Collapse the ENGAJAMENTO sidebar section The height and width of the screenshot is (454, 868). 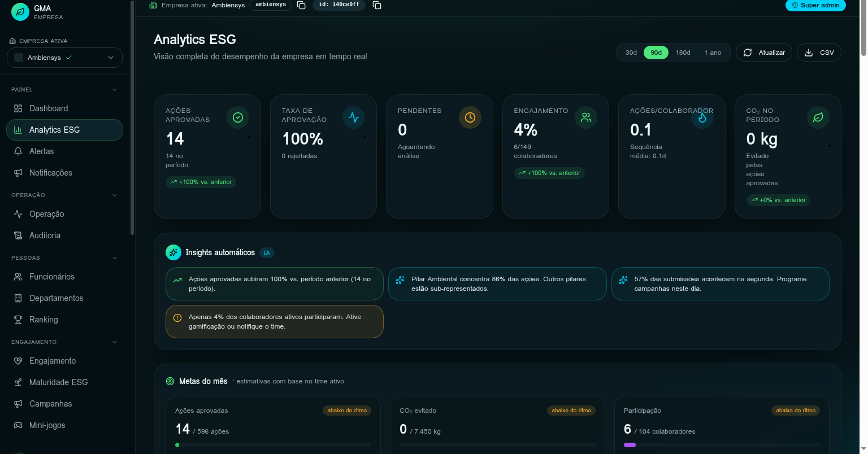(x=115, y=342)
